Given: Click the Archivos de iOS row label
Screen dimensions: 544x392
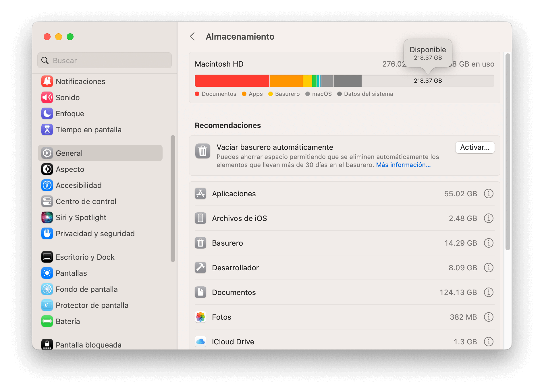Looking at the screenshot, I should click(x=240, y=218).
